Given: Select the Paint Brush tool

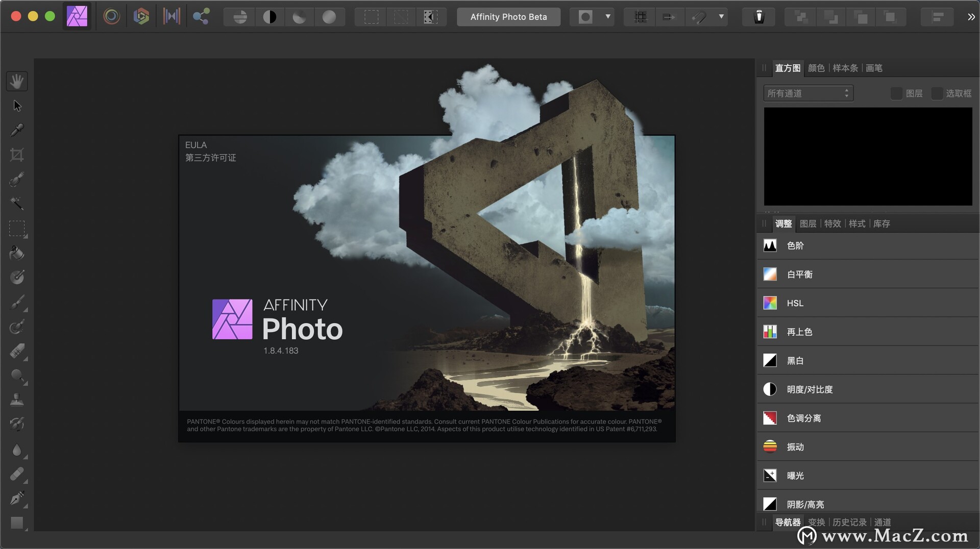Looking at the screenshot, I should [17, 302].
